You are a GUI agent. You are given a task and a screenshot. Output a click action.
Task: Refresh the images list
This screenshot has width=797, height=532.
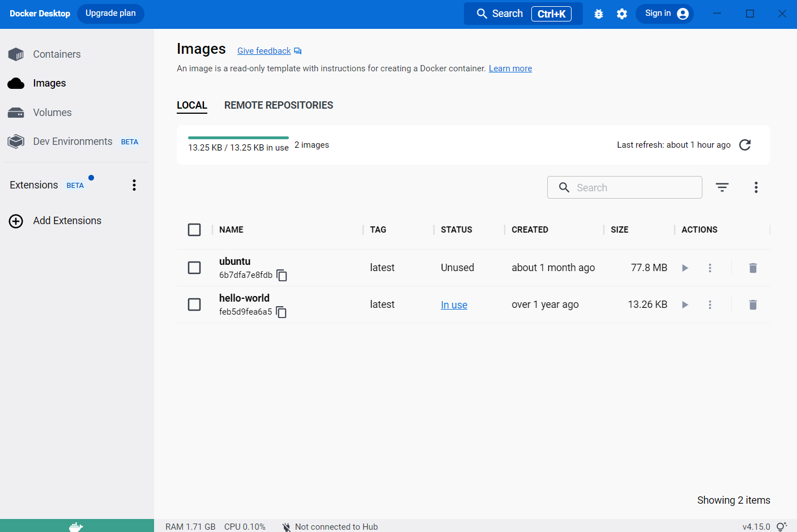click(745, 145)
